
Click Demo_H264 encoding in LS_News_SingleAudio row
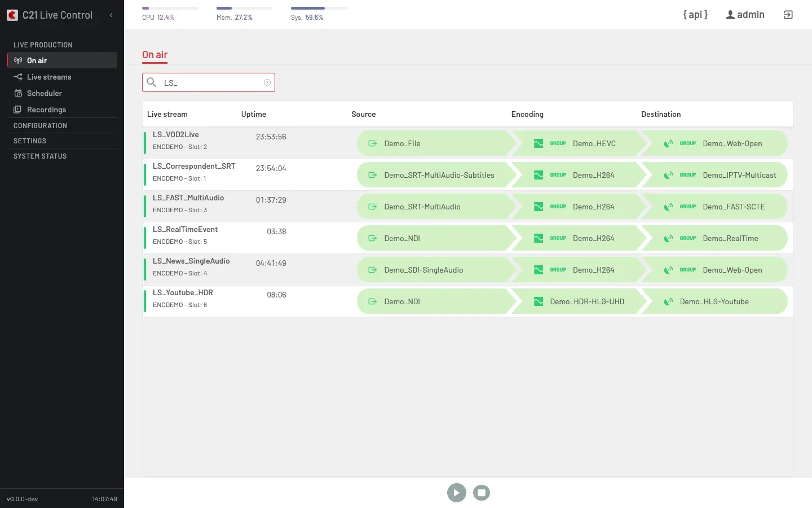[593, 270]
